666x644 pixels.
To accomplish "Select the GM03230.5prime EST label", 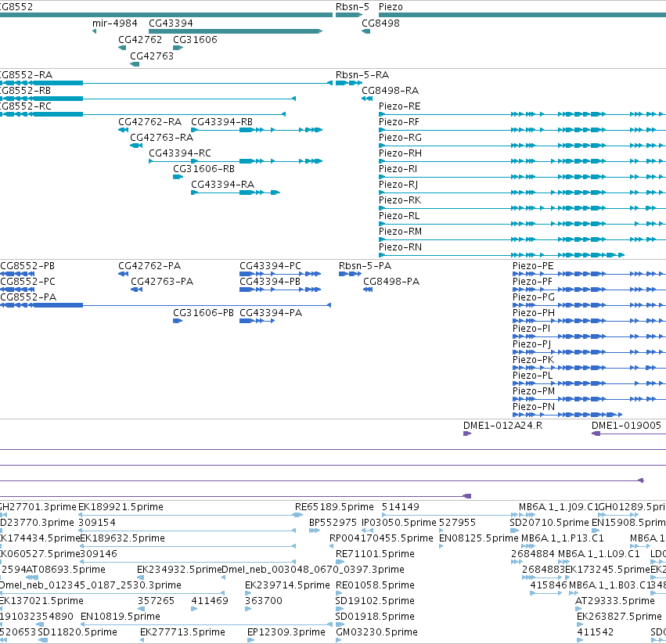I will [x=376, y=632].
